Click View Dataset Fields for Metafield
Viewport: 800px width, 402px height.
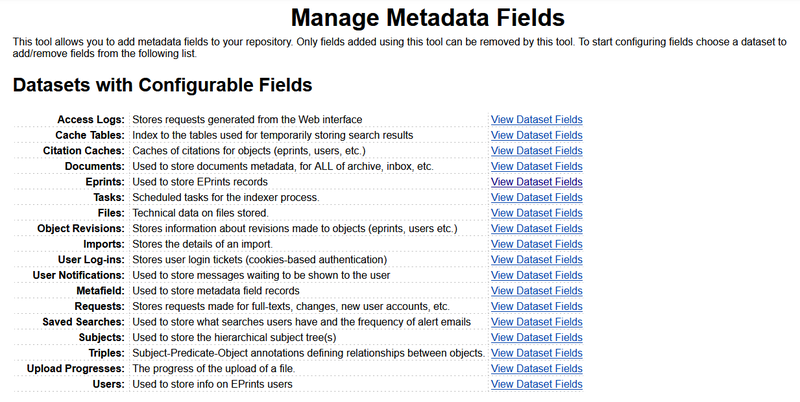click(536, 291)
